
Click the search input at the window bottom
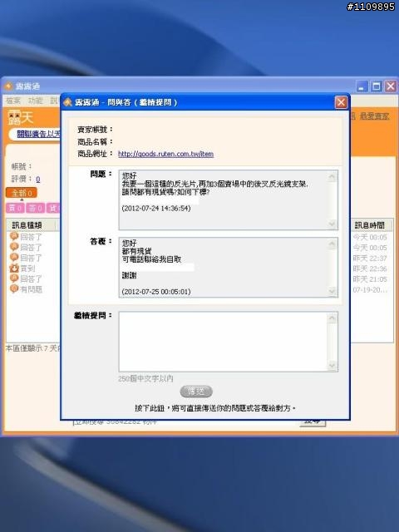[x=185, y=423]
